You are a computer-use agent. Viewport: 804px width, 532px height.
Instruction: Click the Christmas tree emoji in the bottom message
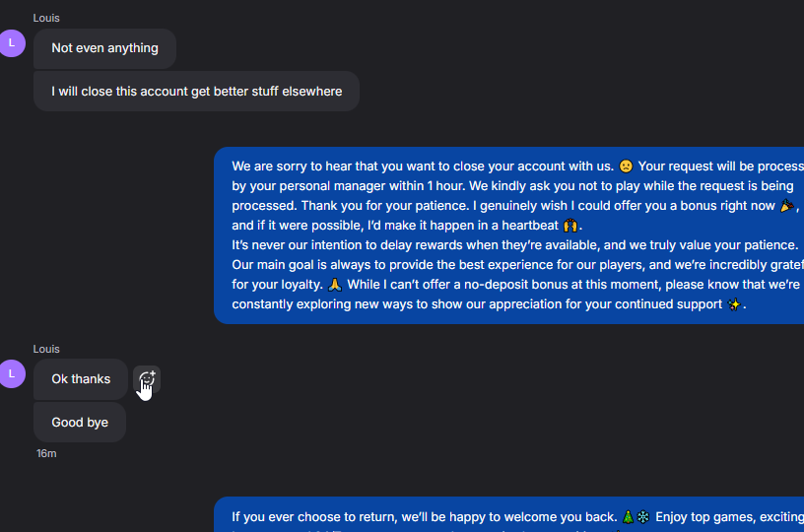(x=628, y=516)
